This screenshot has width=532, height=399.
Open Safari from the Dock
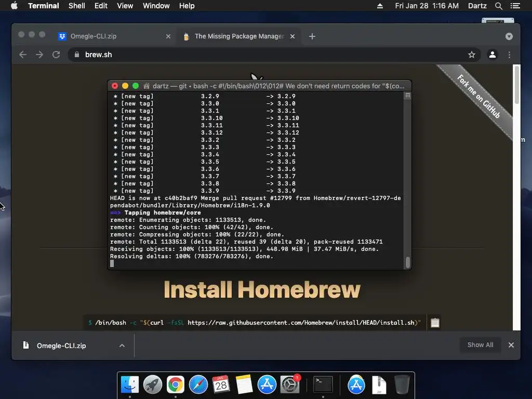click(x=198, y=384)
